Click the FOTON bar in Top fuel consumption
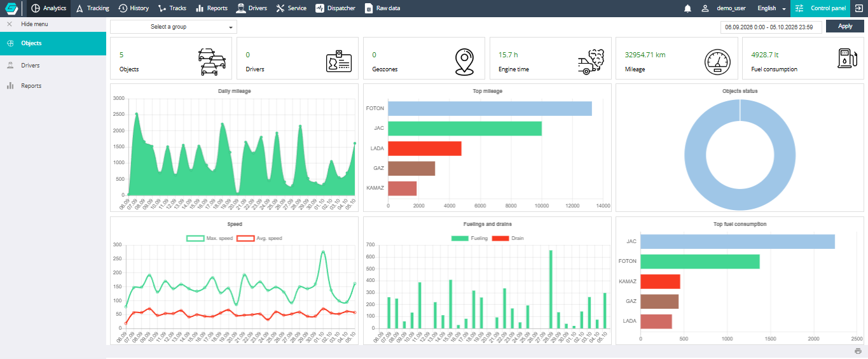868x359 pixels. tap(700, 261)
